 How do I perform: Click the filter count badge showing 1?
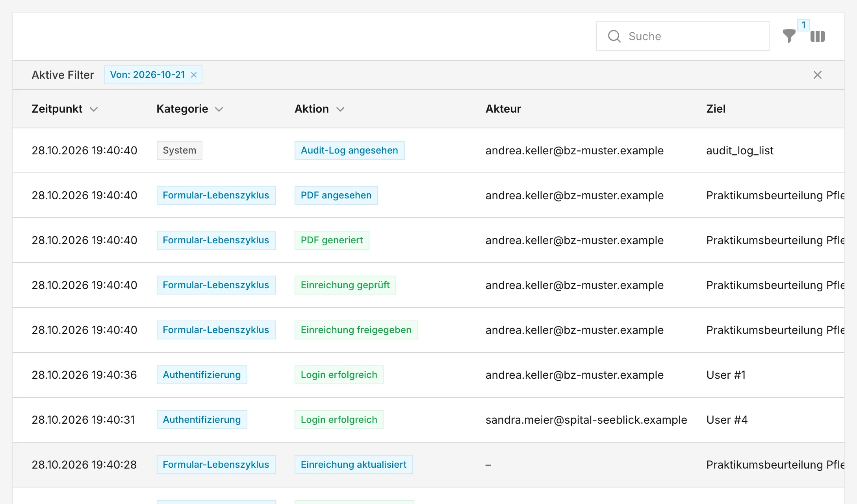803,25
